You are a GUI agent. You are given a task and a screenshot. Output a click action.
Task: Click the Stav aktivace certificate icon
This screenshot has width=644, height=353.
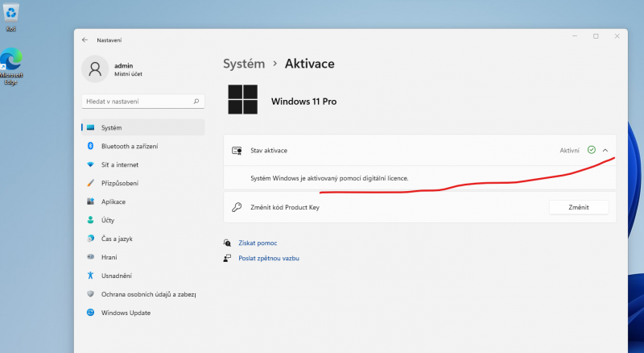(x=237, y=151)
